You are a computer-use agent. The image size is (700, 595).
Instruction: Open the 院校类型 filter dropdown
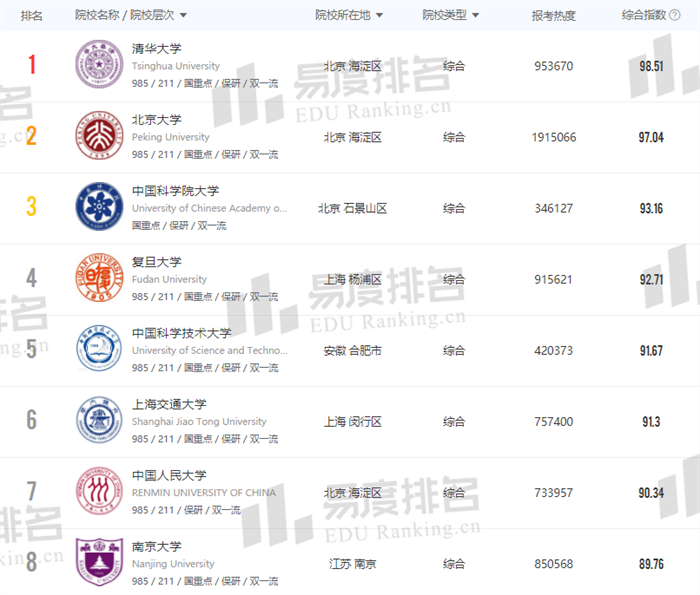click(450, 15)
